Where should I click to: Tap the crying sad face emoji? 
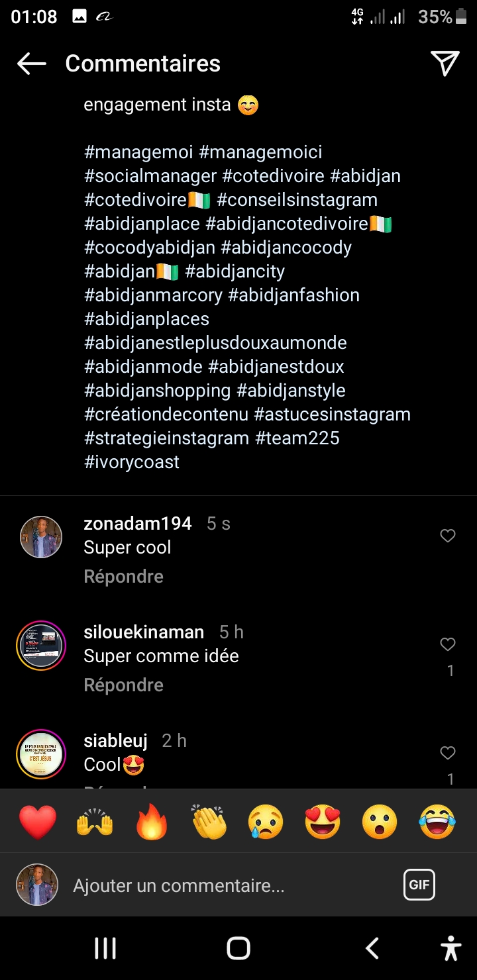[266, 822]
